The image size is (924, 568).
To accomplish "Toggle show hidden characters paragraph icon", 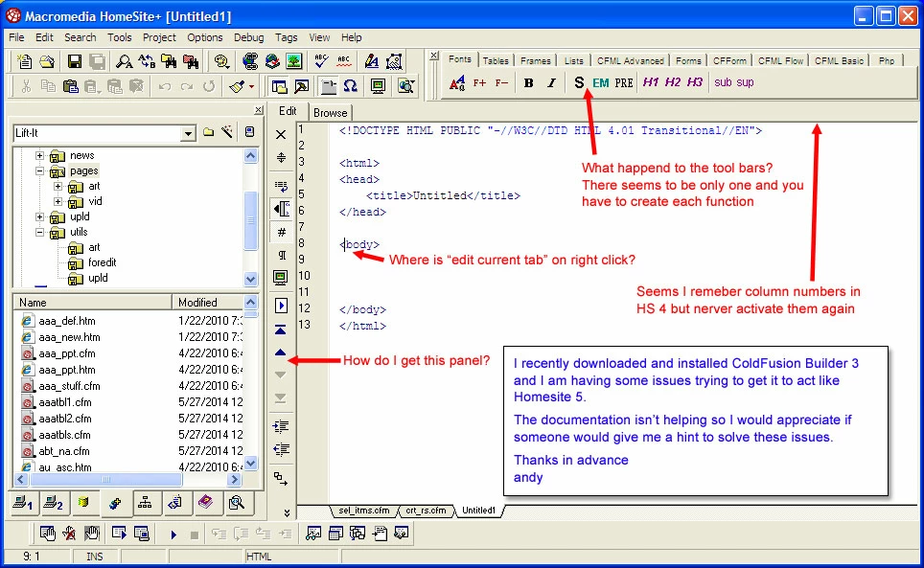I will (x=281, y=255).
